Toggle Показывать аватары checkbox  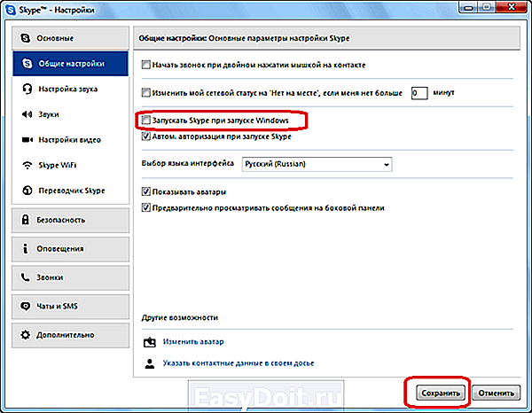[146, 191]
